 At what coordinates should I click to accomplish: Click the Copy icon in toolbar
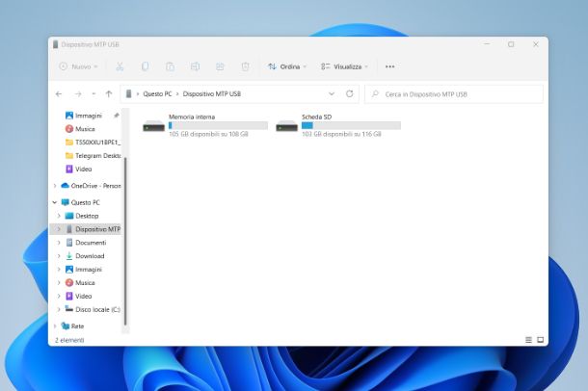145,66
